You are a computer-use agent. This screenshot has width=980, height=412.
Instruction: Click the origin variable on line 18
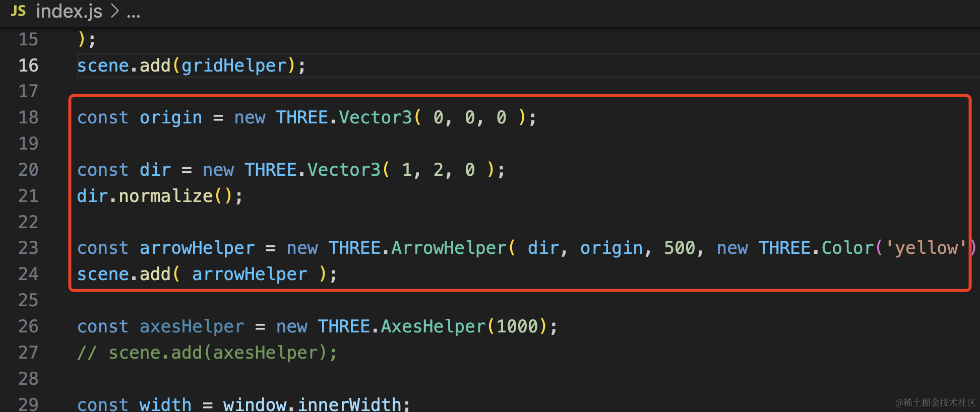point(171,118)
